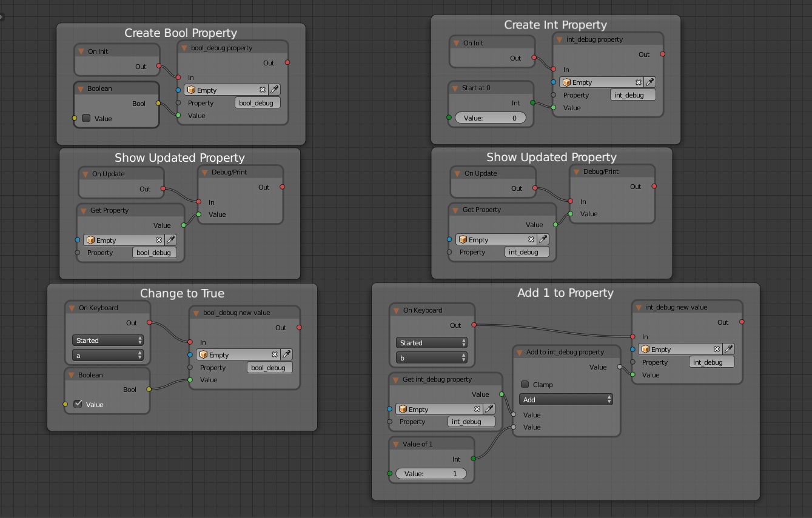The width and height of the screenshot is (812, 518).
Task: Clear Empty object in int_debug property node
Action: pos(639,82)
